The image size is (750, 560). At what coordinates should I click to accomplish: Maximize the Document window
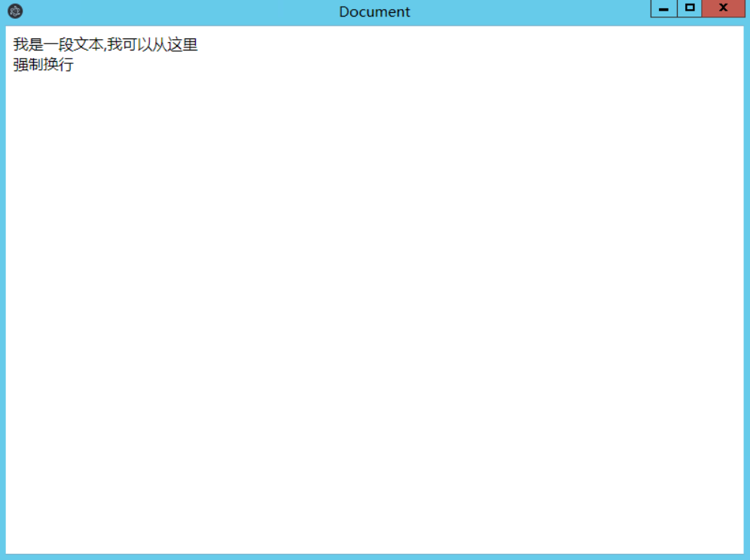pos(690,8)
